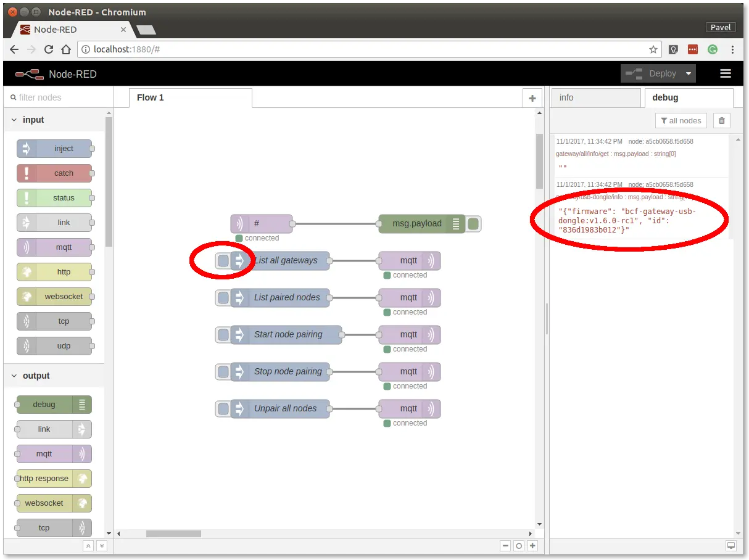Trigger the List paired nodes inject button
Viewport: 749px width, 560px height.
(x=223, y=298)
